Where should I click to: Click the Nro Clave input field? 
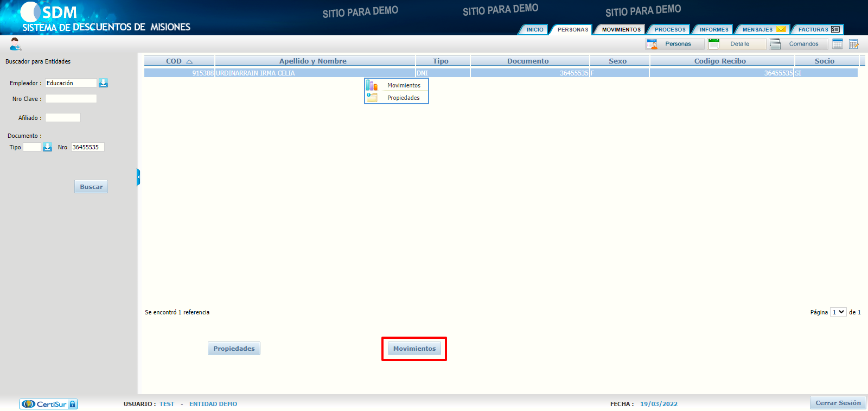pyautogui.click(x=71, y=99)
